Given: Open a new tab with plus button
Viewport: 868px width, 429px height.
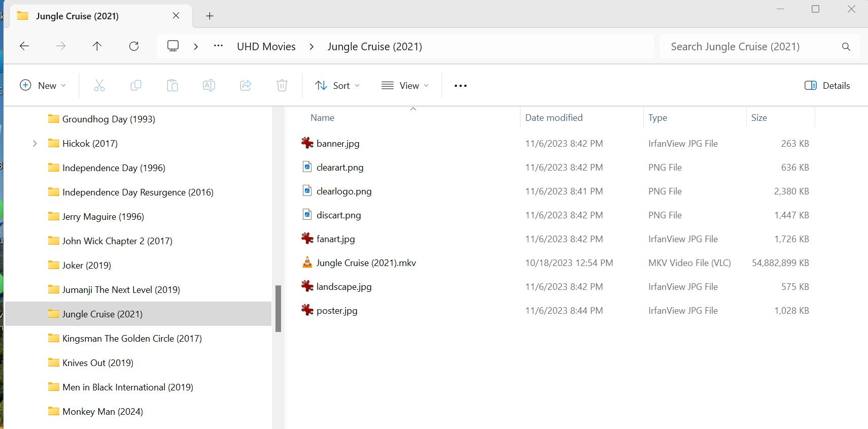Looking at the screenshot, I should 210,16.
